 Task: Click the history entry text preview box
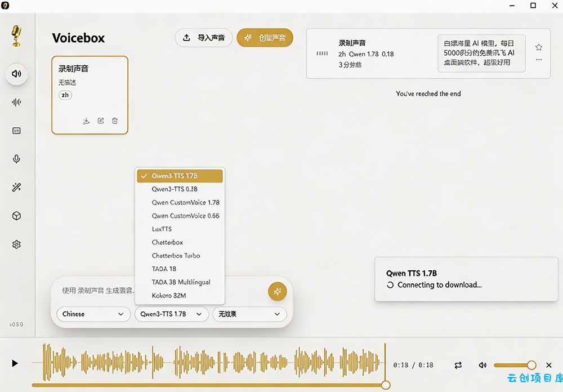pos(481,53)
